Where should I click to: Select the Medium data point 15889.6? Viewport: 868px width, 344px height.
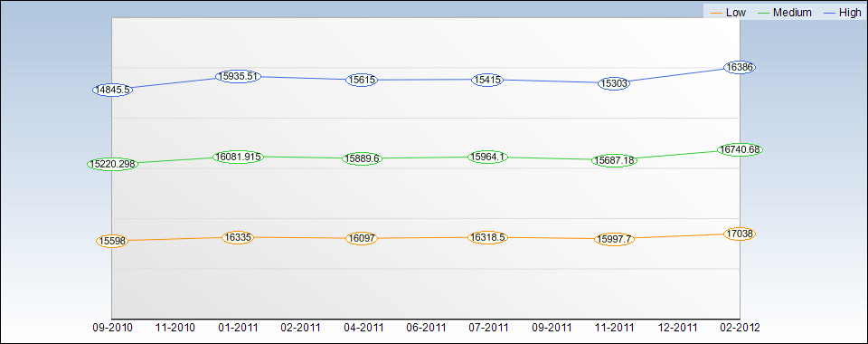tap(362, 158)
